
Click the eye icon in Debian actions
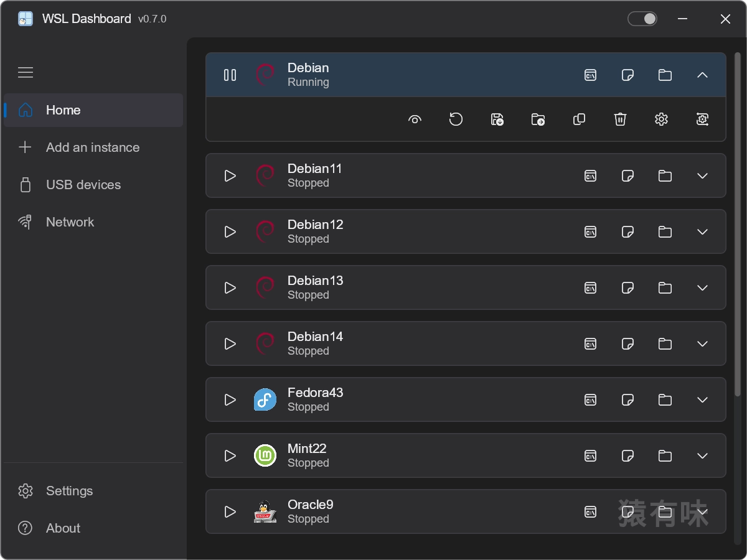pyautogui.click(x=415, y=119)
